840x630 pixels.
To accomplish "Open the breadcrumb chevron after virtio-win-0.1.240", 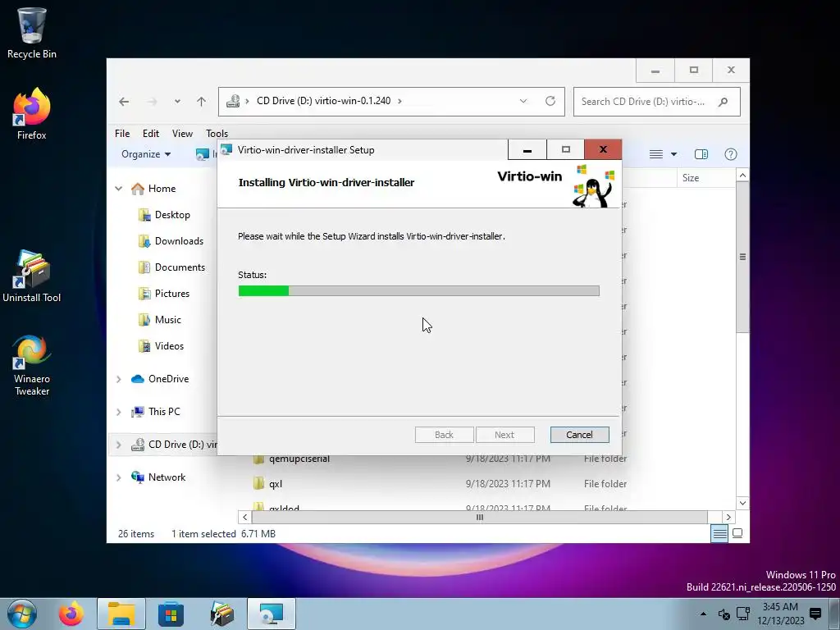I will click(x=399, y=101).
